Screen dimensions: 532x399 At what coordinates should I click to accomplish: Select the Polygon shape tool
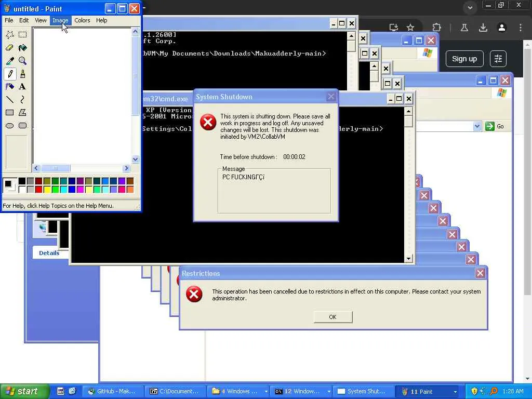point(23,112)
